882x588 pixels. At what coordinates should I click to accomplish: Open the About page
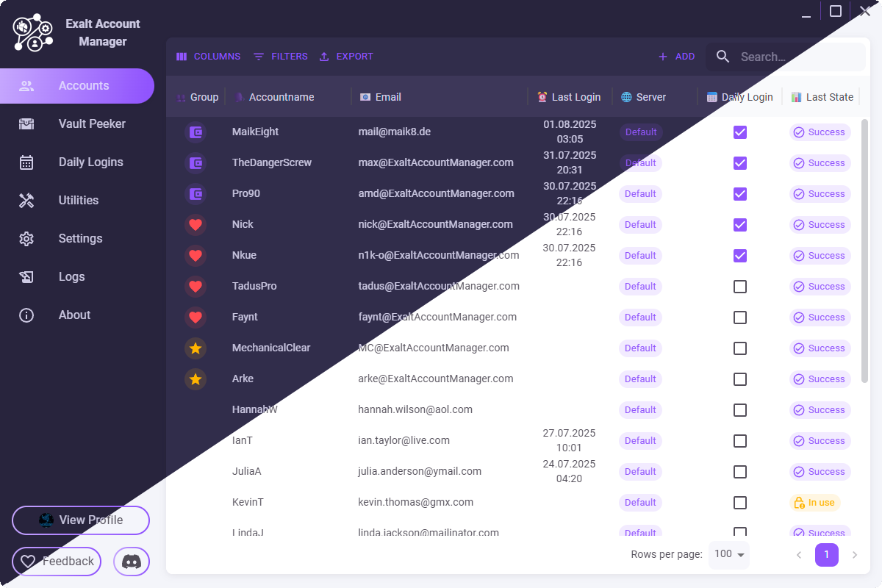coord(76,315)
